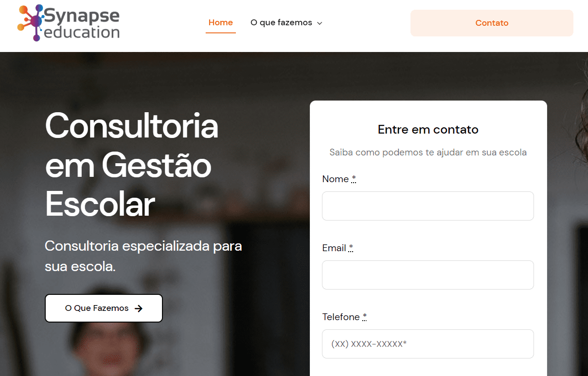Click the required asterisk beside Nome

click(354, 179)
